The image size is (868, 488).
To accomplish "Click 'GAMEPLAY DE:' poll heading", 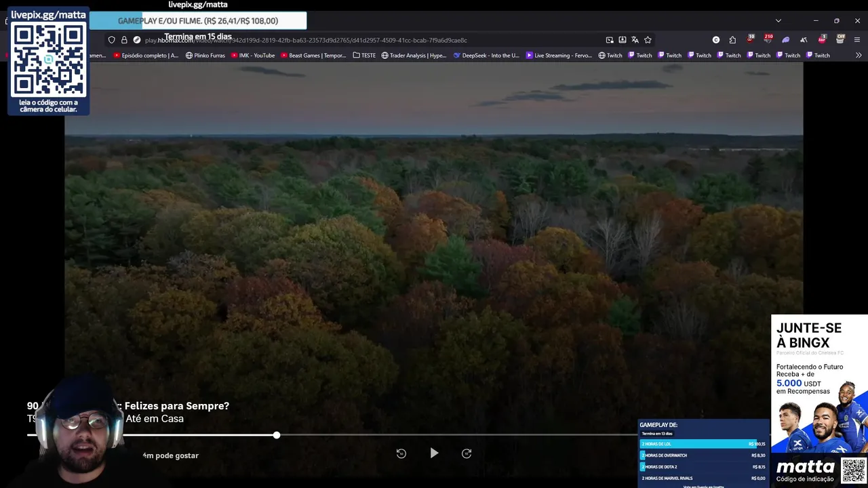I will tap(658, 425).
